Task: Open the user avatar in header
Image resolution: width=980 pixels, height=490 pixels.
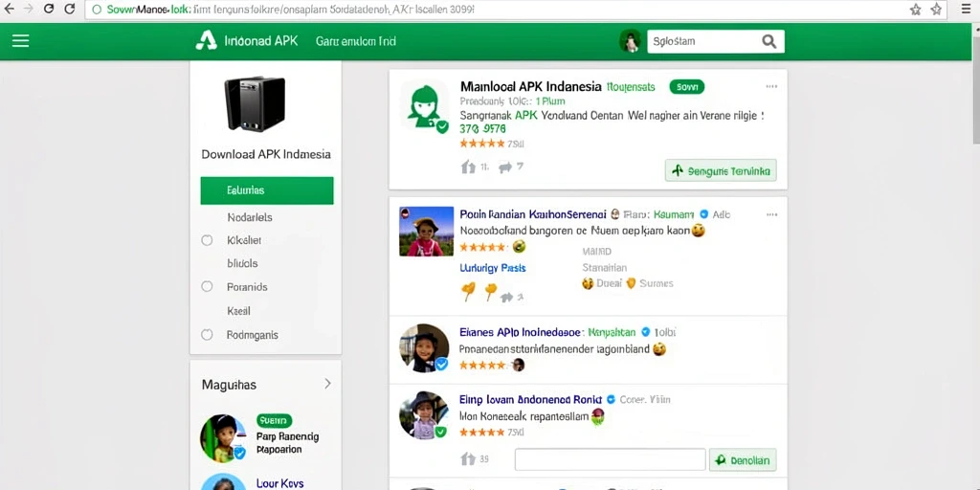Action: (630, 41)
